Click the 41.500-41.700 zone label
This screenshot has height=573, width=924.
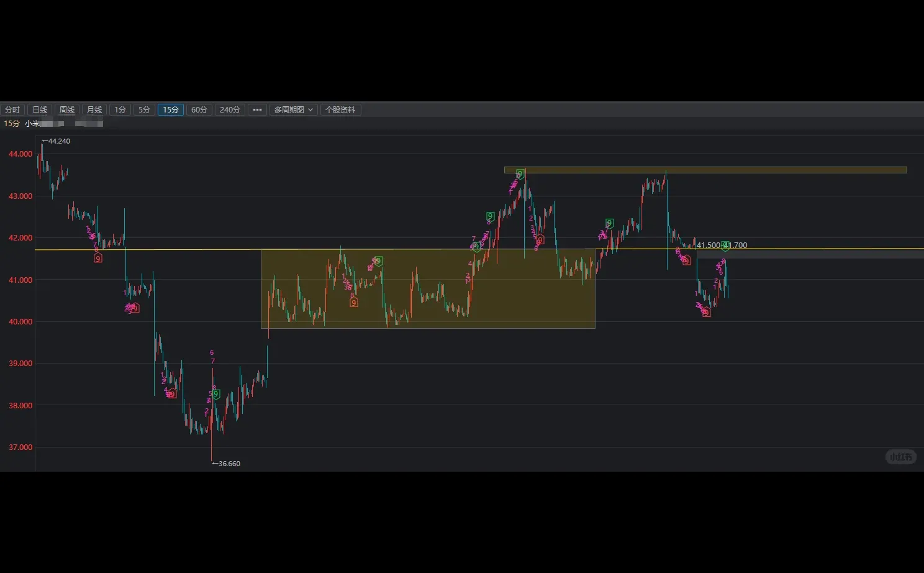722,245
